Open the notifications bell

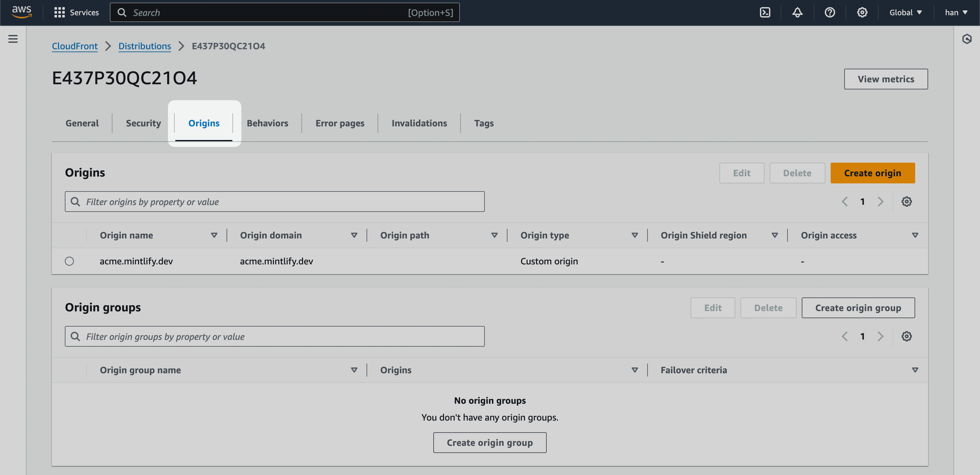[798, 13]
